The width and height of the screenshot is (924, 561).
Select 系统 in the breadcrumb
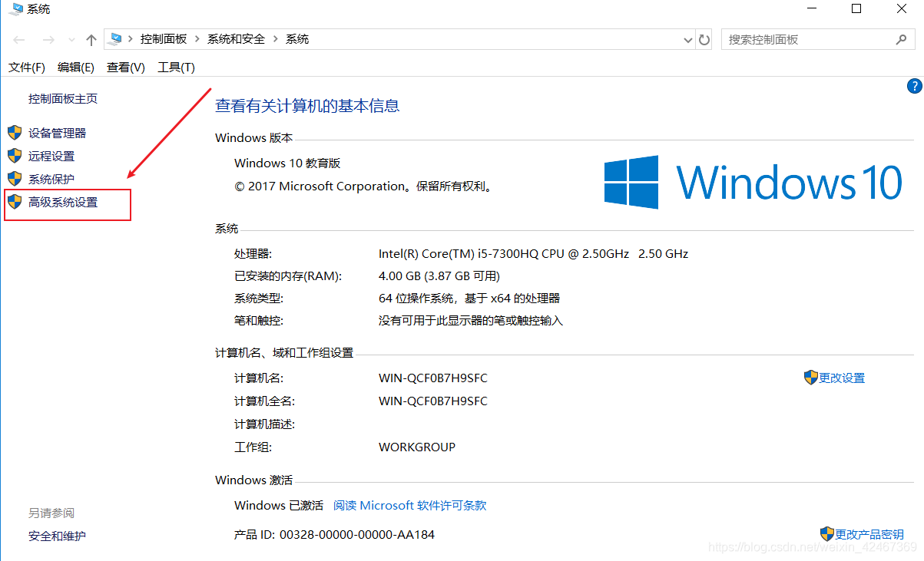[297, 39]
